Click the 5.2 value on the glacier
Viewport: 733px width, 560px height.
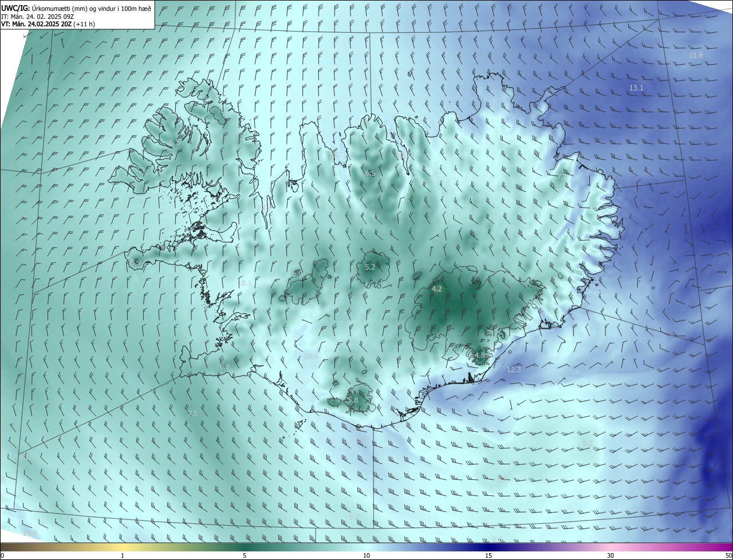click(370, 267)
